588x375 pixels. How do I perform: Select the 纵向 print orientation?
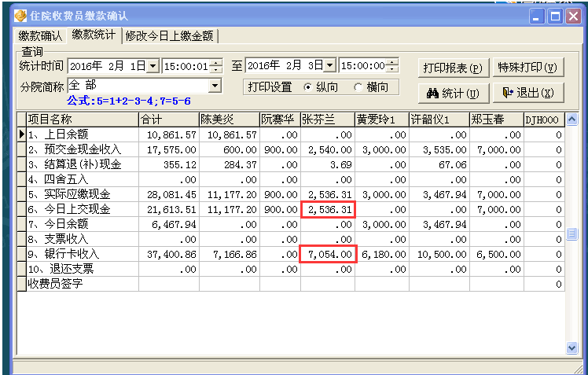(x=321, y=87)
